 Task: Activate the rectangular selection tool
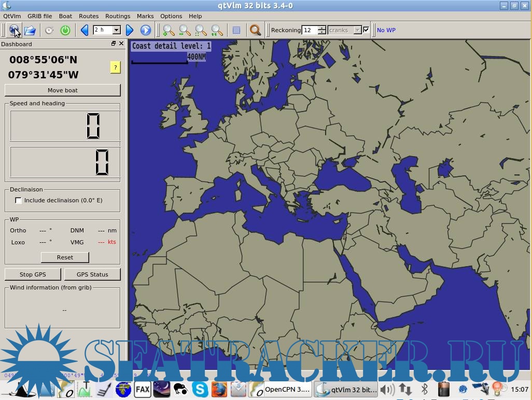point(236,31)
